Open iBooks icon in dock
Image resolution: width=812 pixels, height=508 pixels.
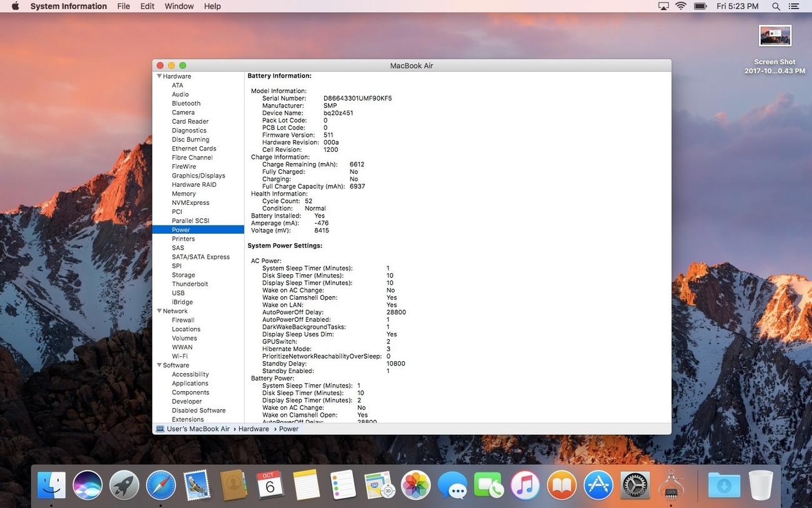pos(562,485)
